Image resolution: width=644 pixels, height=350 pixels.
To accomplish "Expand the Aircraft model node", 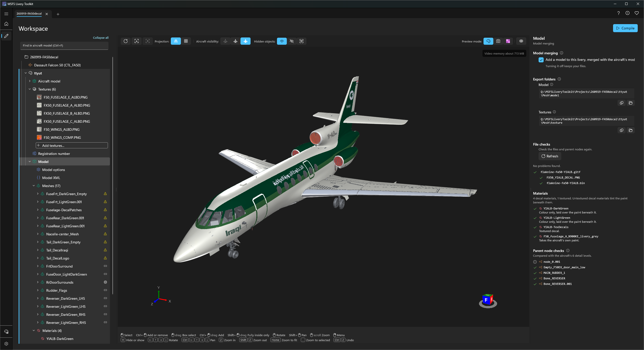I will [30, 81].
